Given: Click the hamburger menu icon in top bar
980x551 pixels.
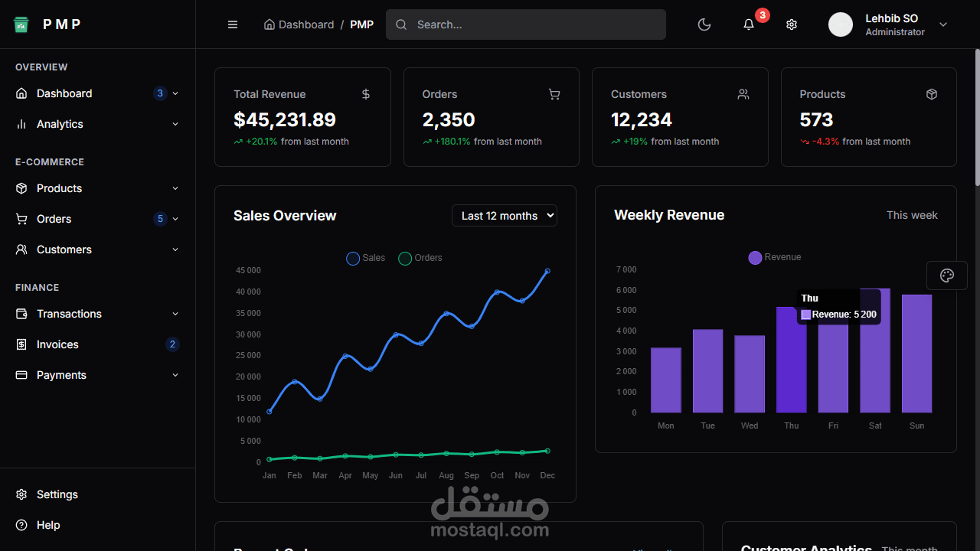Looking at the screenshot, I should 232,24.
